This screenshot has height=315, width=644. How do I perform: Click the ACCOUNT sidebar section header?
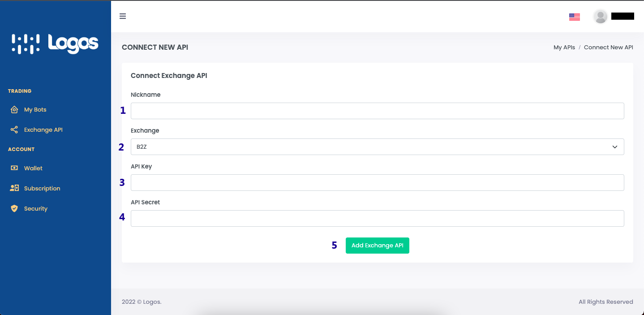click(21, 149)
